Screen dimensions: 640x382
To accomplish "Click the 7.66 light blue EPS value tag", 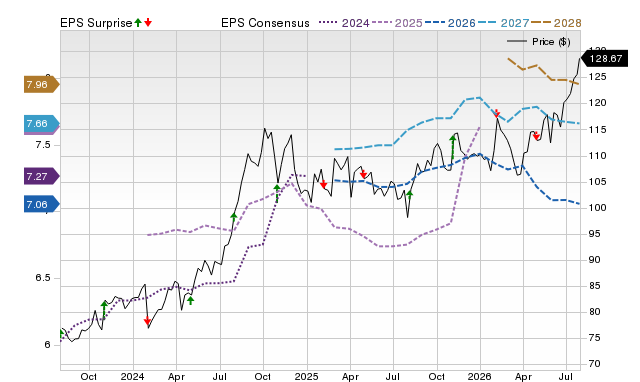I will [x=42, y=124].
